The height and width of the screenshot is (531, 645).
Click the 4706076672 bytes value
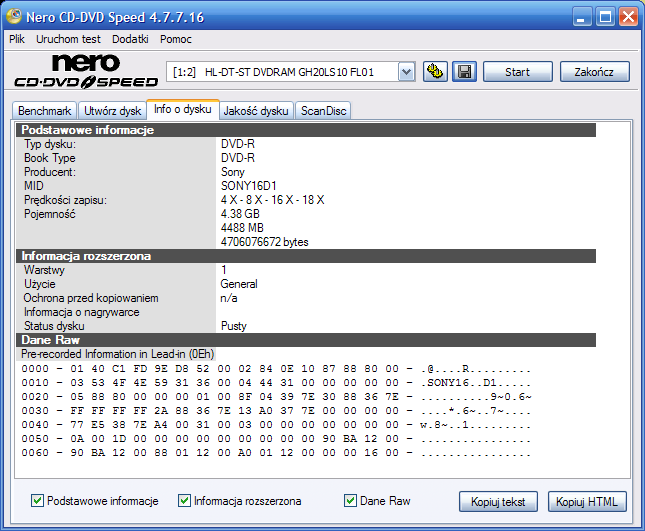click(264, 242)
